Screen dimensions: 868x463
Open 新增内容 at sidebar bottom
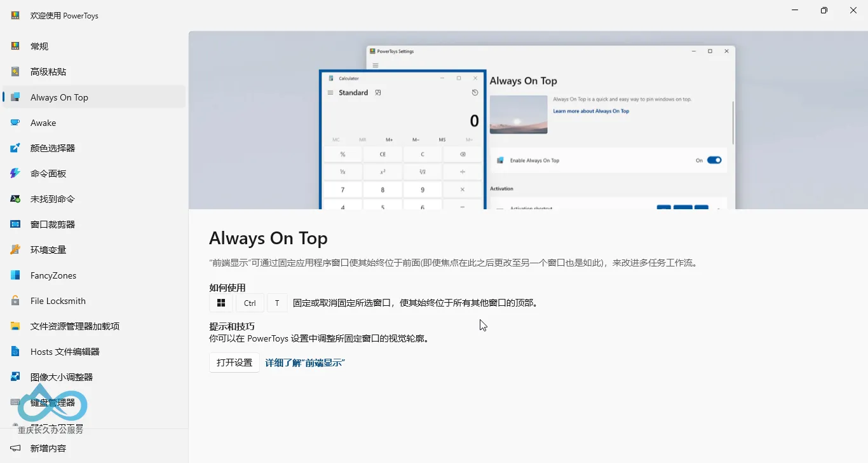(x=94, y=448)
